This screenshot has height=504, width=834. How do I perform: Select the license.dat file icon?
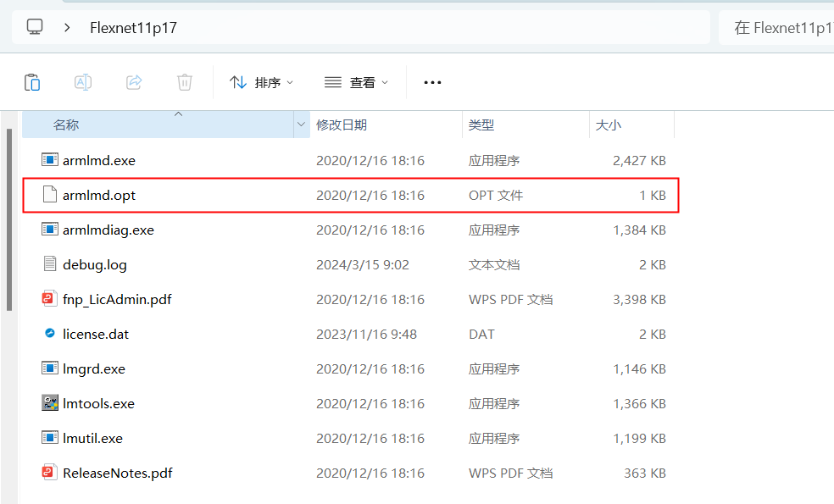pyautogui.click(x=50, y=334)
